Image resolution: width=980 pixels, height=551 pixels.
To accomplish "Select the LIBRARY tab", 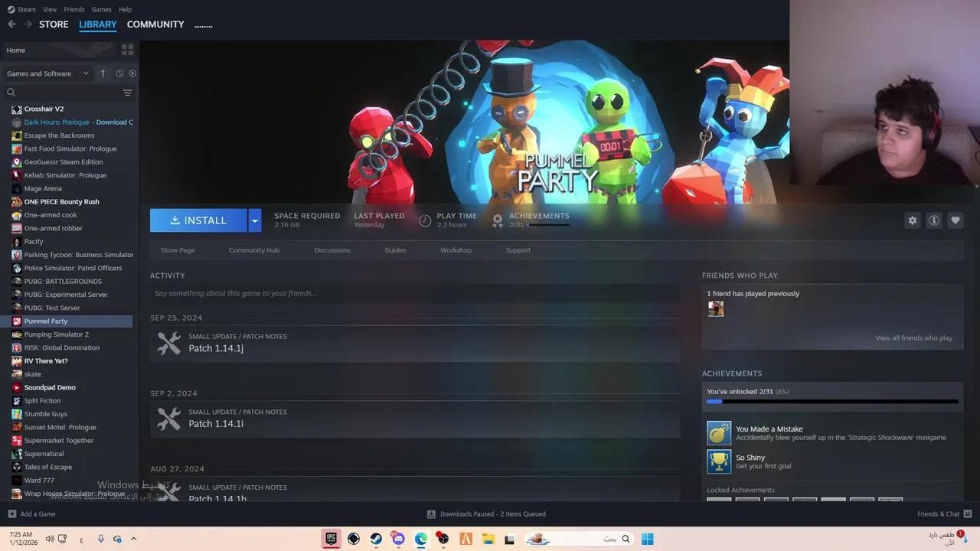I will point(98,24).
